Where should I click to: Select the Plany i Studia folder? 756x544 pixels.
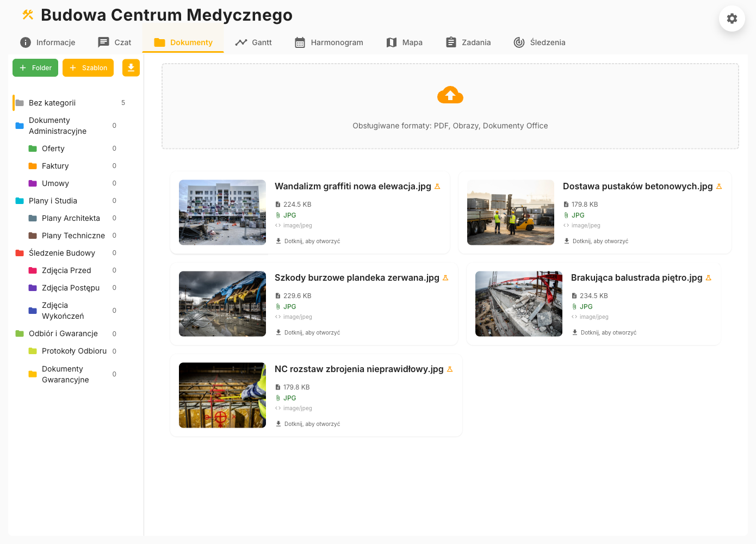(53, 201)
